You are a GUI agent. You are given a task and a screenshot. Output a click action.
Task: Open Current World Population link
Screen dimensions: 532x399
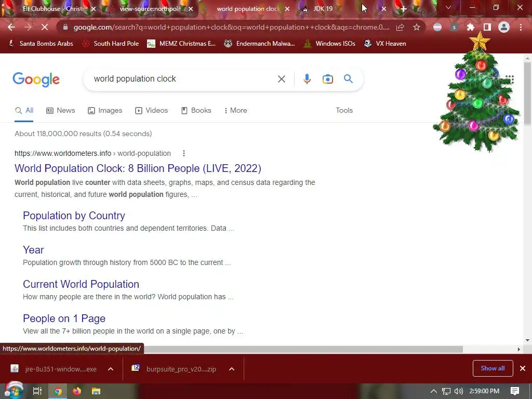click(81, 284)
